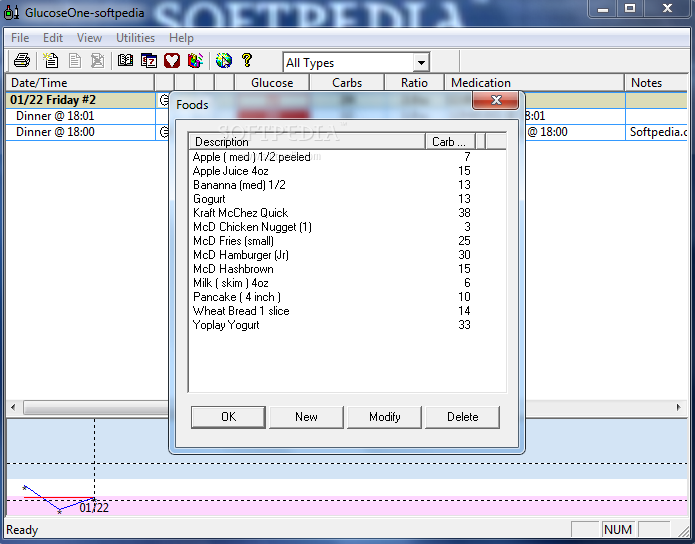Click the Medication column header
The image size is (695, 544).
click(x=534, y=83)
